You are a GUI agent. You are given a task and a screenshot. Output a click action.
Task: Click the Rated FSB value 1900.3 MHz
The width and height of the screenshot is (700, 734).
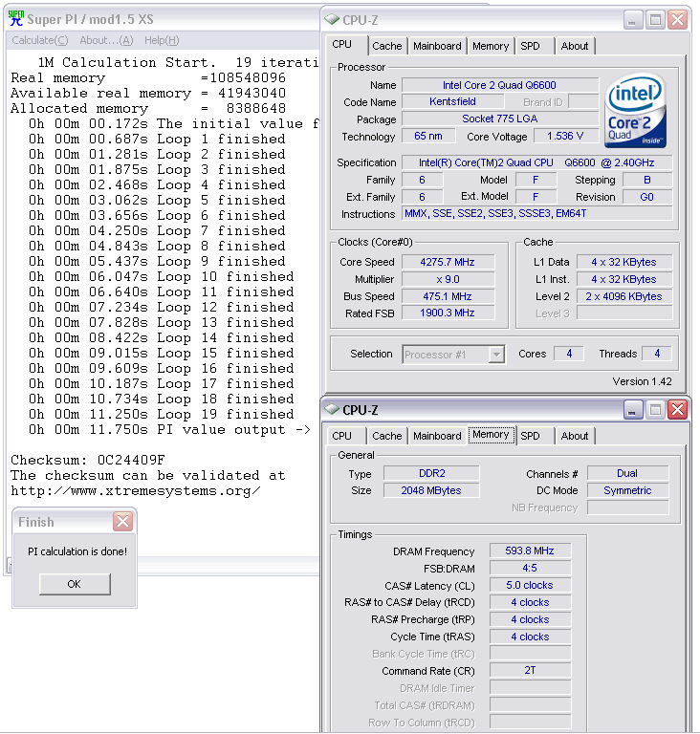448,313
